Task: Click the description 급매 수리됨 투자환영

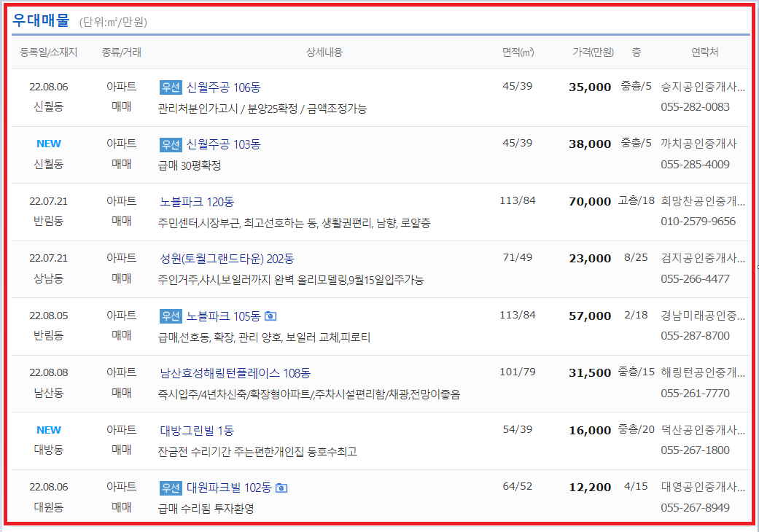Action: pyautogui.click(x=206, y=509)
